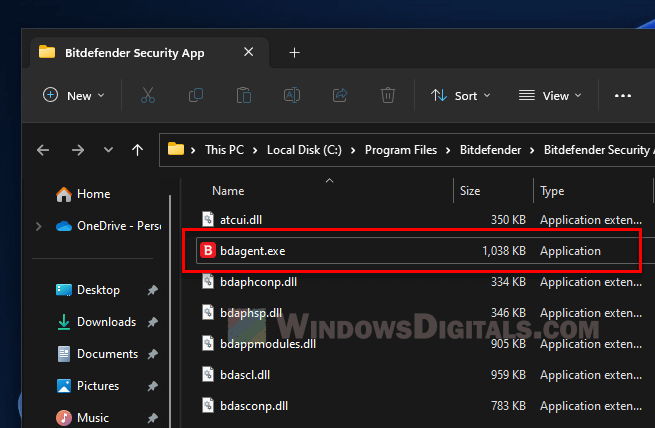Click the folder icon in address bar
655x428 pixels.
click(176, 149)
